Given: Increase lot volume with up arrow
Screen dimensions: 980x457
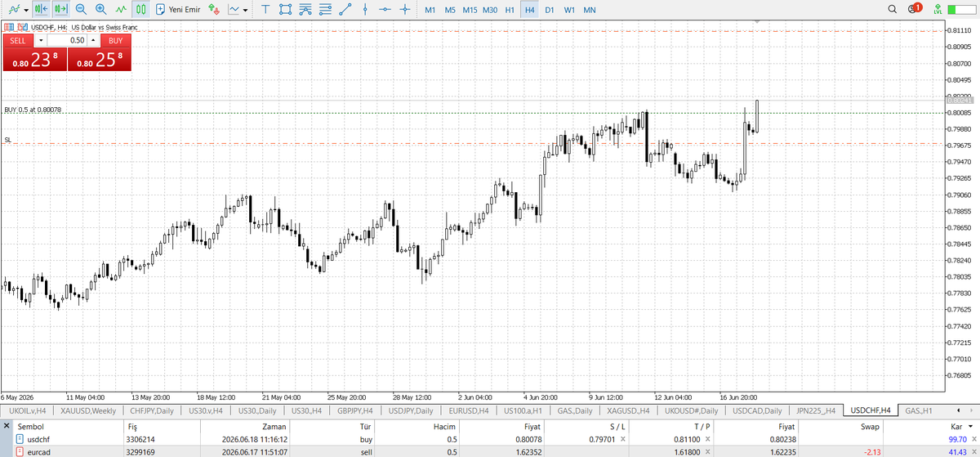Looking at the screenshot, I should (x=93, y=40).
